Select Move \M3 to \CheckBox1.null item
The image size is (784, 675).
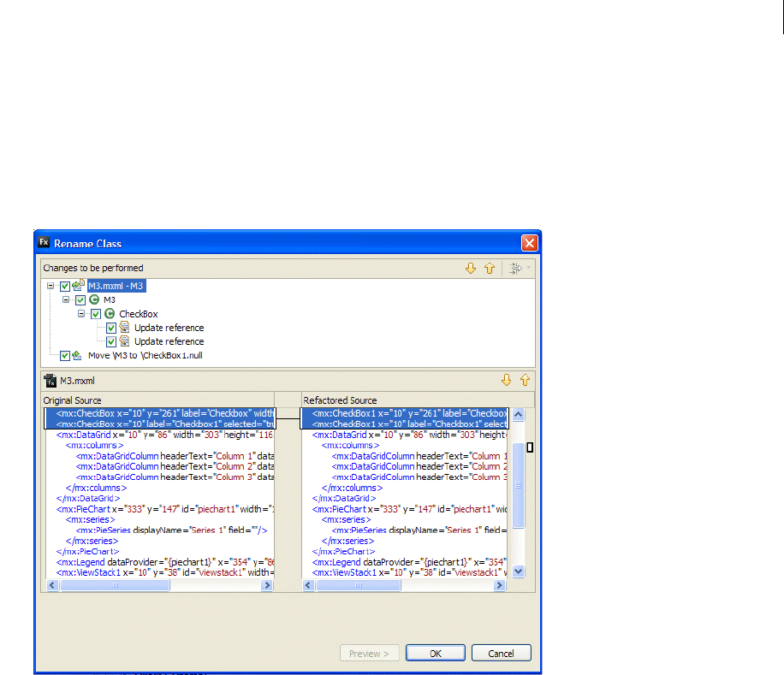pyautogui.click(x=145, y=355)
